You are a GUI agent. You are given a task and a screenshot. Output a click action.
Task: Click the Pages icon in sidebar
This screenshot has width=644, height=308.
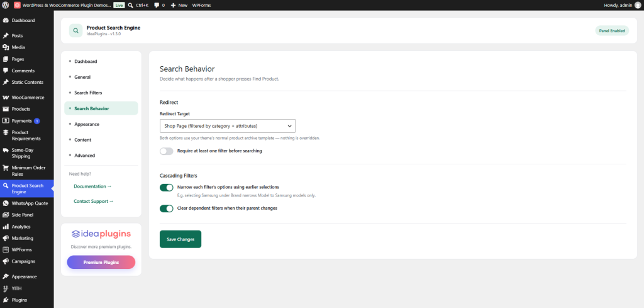6,59
